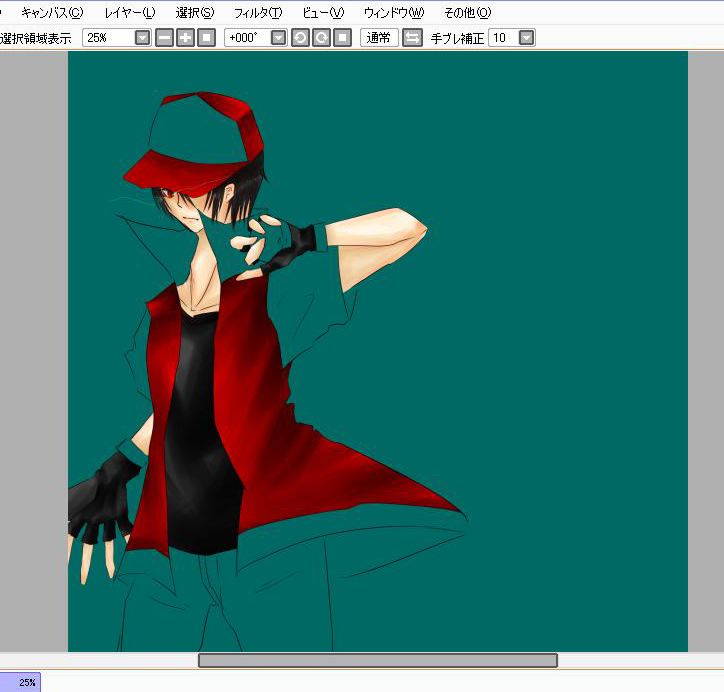This screenshot has width=724, height=692.
Task: Open the +000° rotation angle dropdown
Action: [x=278, y=38]
